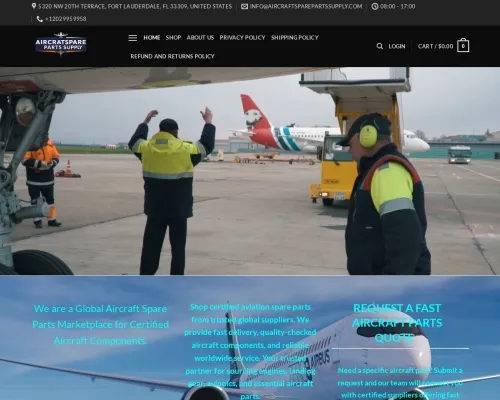
Task: Open the Cart / $0.00 link
Action: click(435, 46)
